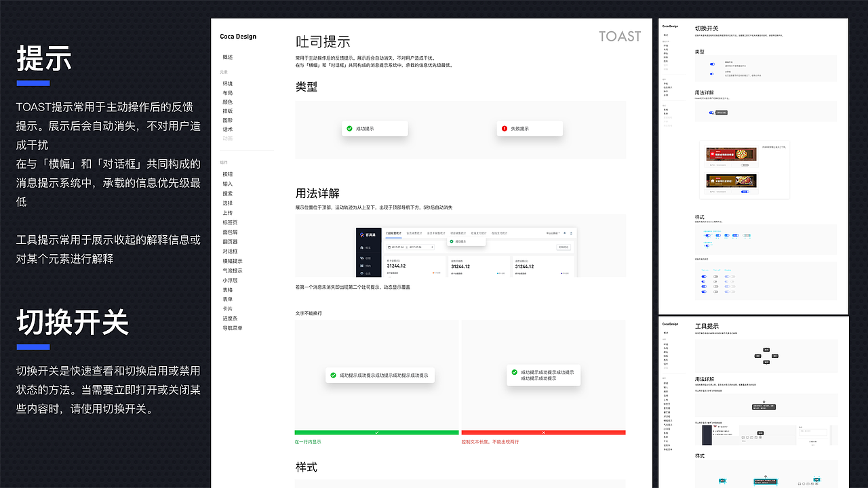Open 环境 in the main sidebar
This screenshot has height=488, width=868.
227,83
